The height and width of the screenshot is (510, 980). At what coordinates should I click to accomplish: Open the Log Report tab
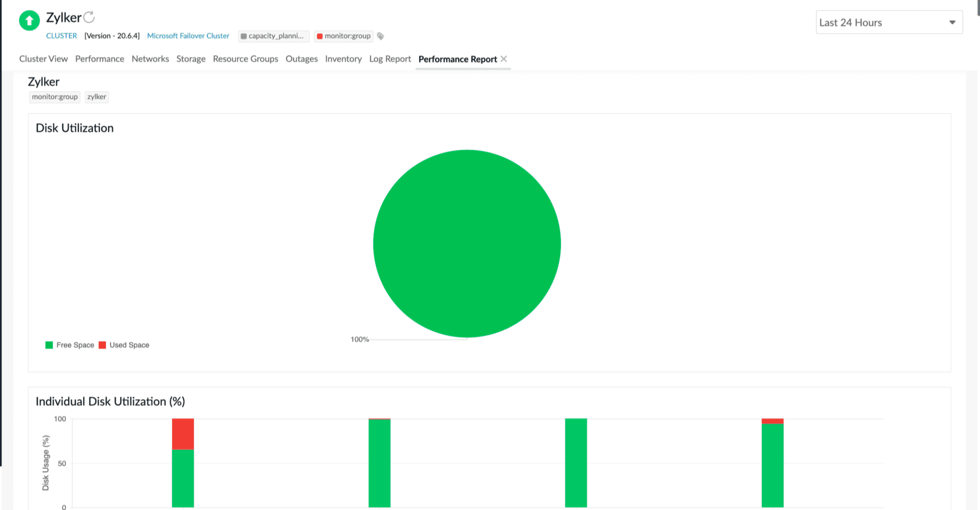pyautogui.click(x=390, y=59)
